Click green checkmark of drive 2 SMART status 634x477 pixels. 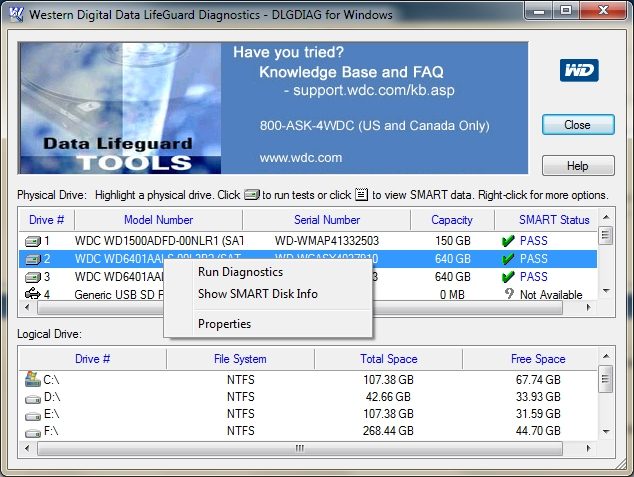tap(508, 259)
